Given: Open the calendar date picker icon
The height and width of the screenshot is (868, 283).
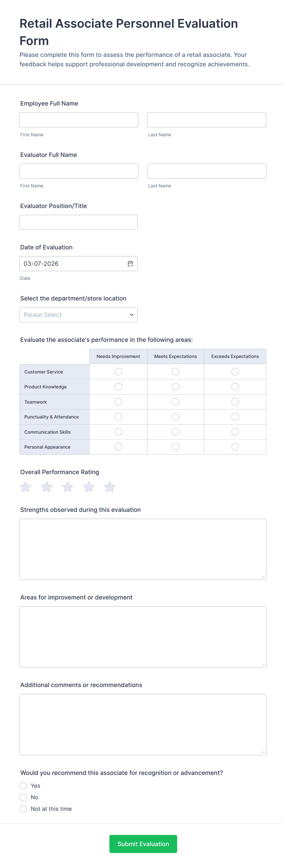Looking at the screenshot, I should pyautogui.click(x=130, y=263).
